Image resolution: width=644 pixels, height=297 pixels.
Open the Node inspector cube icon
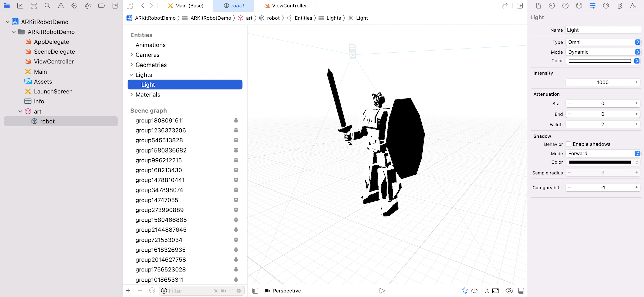click(579, 6)
